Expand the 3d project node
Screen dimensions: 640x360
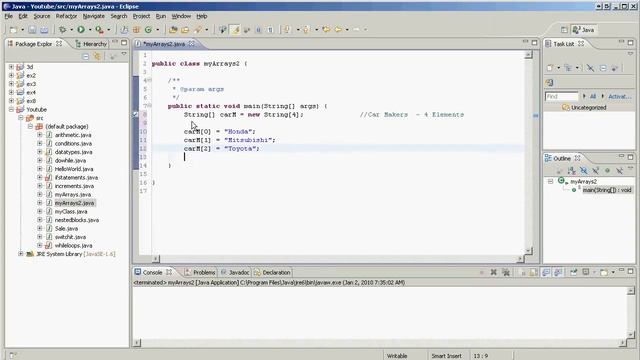click(11, 67)
